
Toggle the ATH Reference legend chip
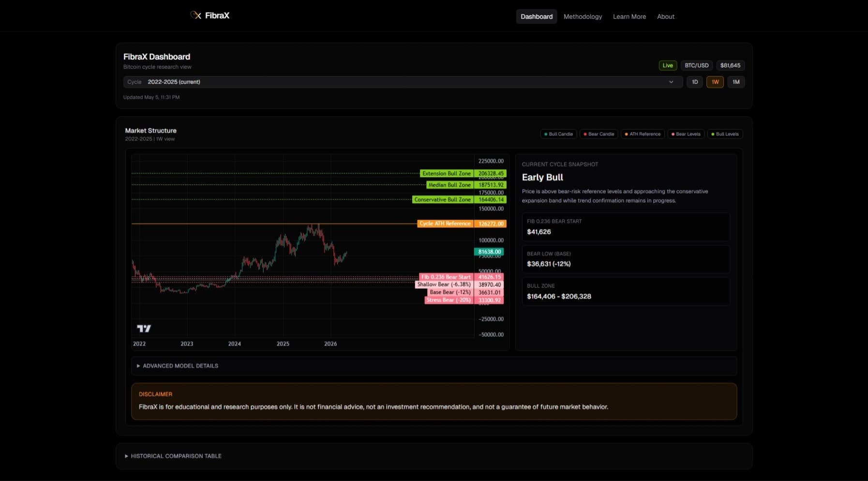(643, 134)
